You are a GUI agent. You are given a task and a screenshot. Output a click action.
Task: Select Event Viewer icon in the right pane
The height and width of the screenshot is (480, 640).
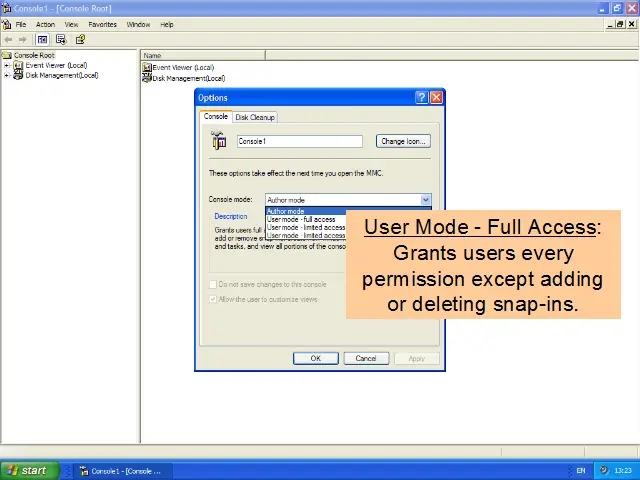(147, 67)
